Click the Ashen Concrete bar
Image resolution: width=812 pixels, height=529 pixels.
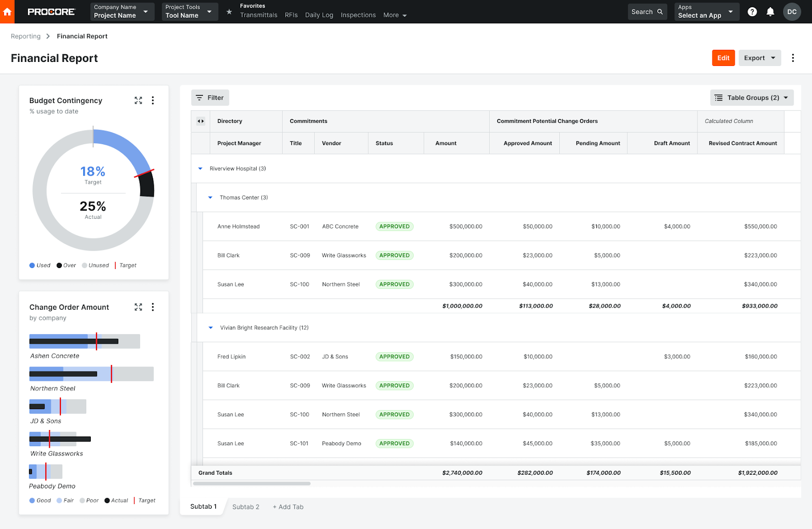click(85, 341)
